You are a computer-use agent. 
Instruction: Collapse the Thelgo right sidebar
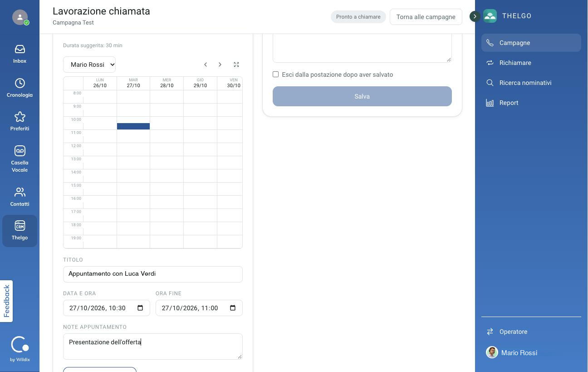pyautogui.click(x=475, y=16)
